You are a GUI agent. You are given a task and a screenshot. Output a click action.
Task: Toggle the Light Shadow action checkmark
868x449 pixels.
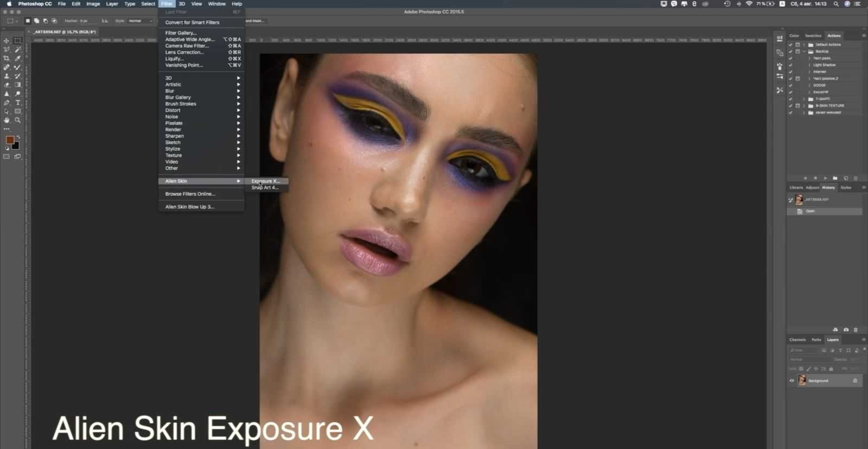pyautogui.click(x=790, y=65)
